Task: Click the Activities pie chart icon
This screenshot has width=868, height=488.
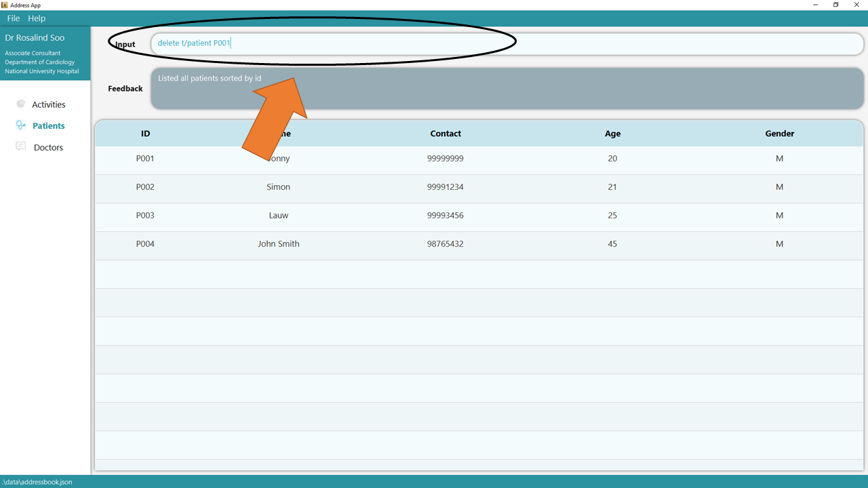Action: (x=20, y=104)
